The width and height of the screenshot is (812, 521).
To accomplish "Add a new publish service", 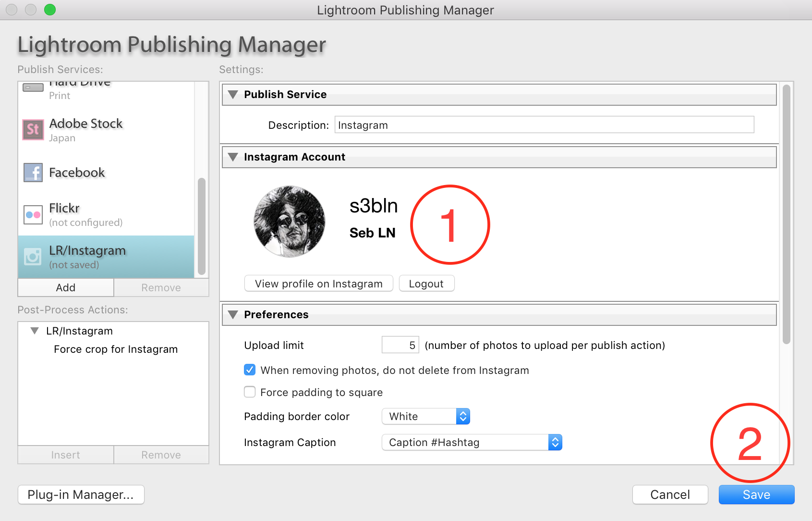I will pyautogui.click(x=66, y=287).
